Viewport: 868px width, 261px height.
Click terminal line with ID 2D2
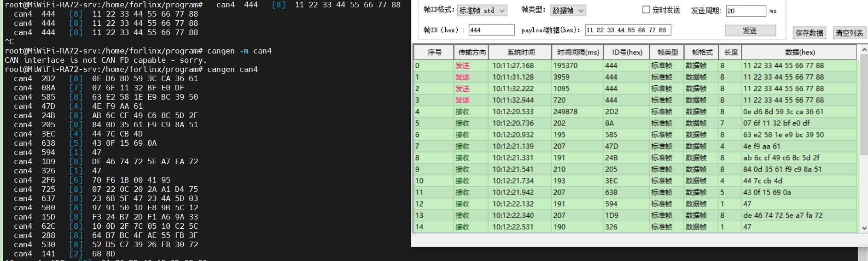106,78
